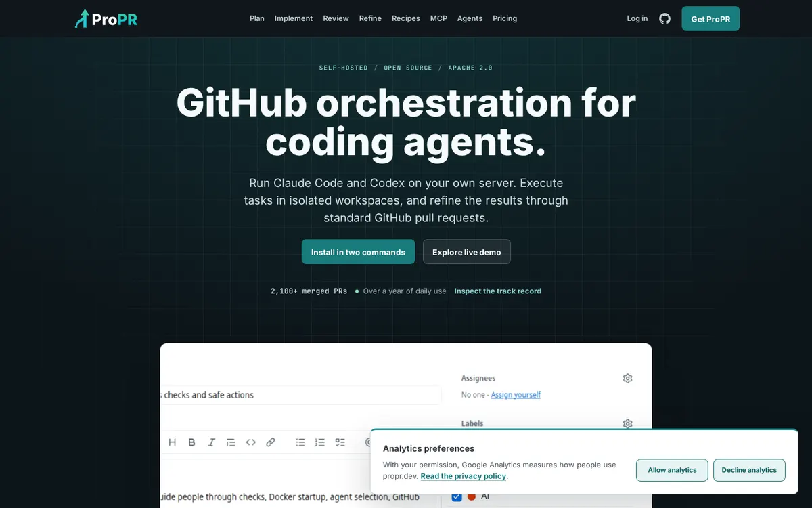Image resolution: width=812 pixels, height=508 pixels.
Task: Click Install in two commands
Action: 358,252
